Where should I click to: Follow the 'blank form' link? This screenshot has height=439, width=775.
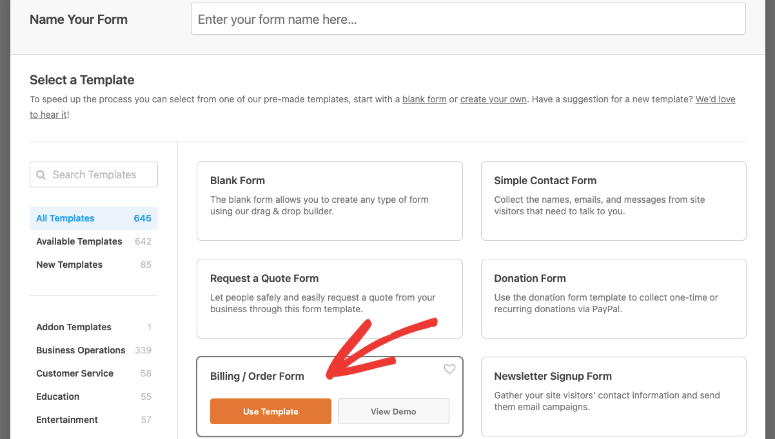pos(424,99)
